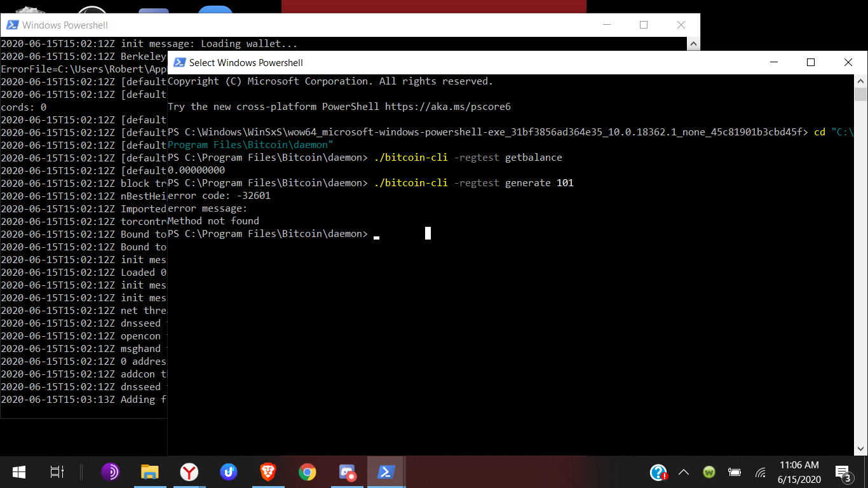The width and height of the screenshot is (868, 488).
Task: Click the 'error message:' line
Action: coord(208,208)
